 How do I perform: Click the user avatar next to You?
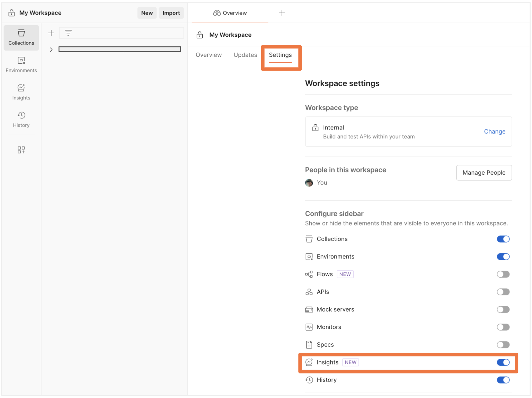(309, 183)
